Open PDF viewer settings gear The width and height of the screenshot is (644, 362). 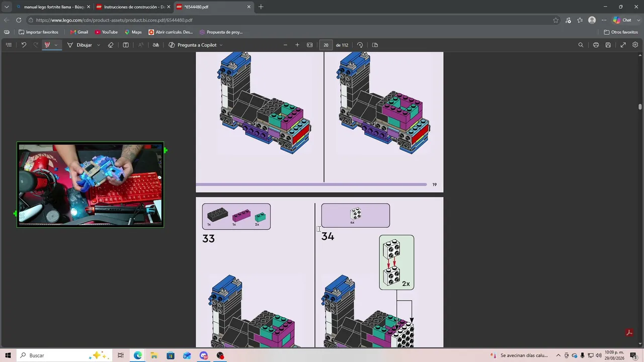(635, 45)
